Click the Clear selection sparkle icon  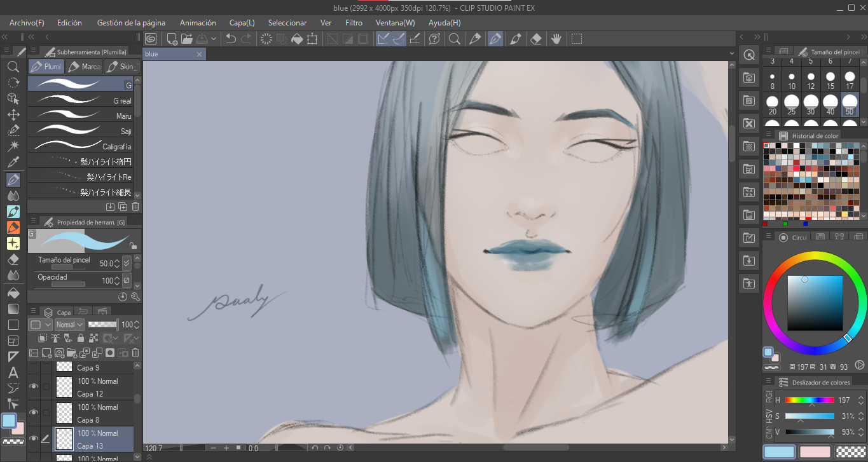coord(266,39)
